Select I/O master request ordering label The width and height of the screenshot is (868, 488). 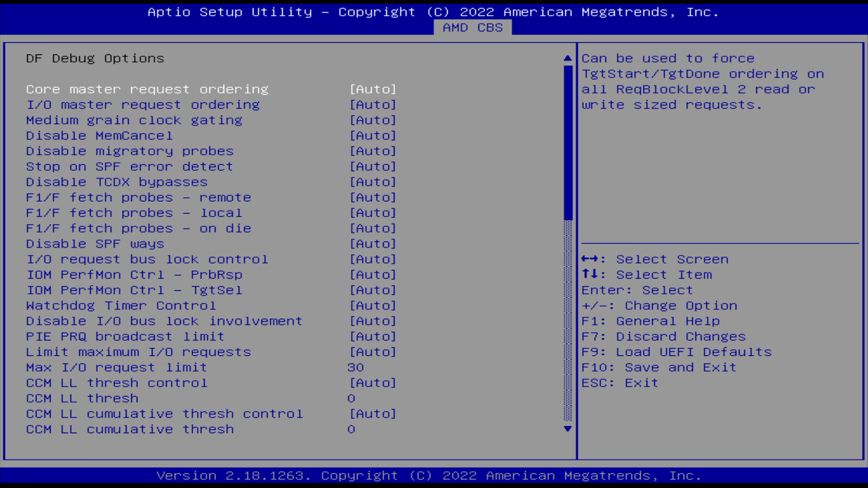(x=143, y=105)
